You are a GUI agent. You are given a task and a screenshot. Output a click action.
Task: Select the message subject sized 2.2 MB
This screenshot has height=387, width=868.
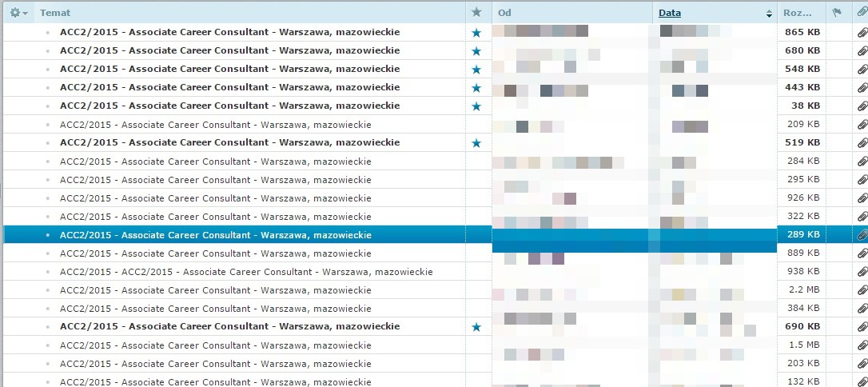coord(215,290)
